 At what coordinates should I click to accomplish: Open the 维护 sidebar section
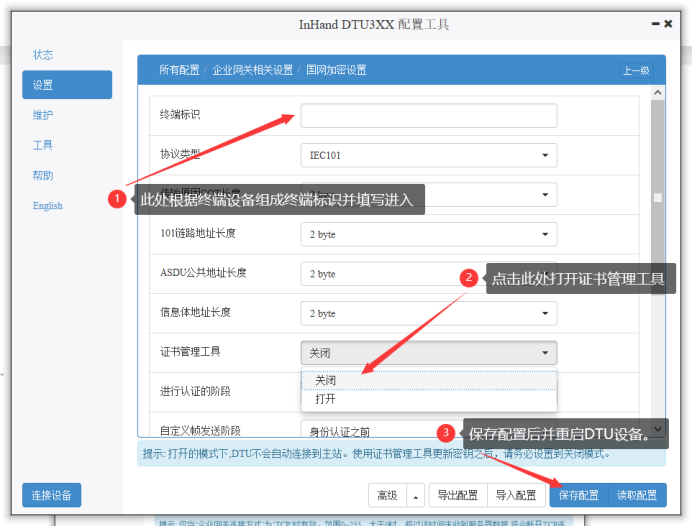43,115
